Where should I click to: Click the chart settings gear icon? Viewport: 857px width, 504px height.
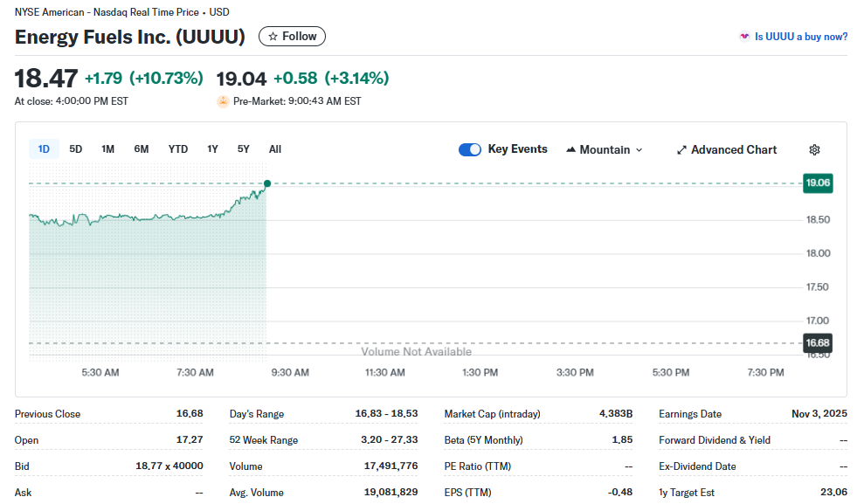click(814, 149)
